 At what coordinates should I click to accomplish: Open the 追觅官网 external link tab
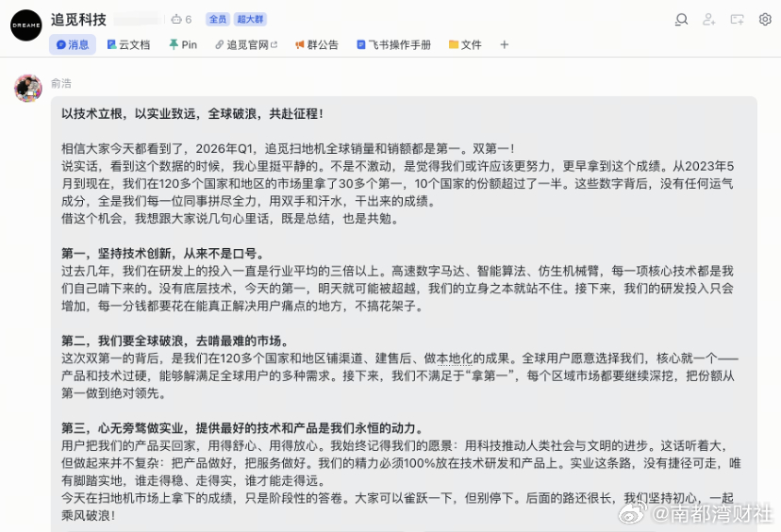pos(246,45)
